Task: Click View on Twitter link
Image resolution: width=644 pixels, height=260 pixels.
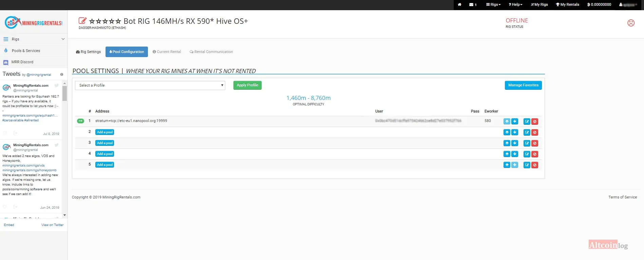Action: (x=52, y=225)
